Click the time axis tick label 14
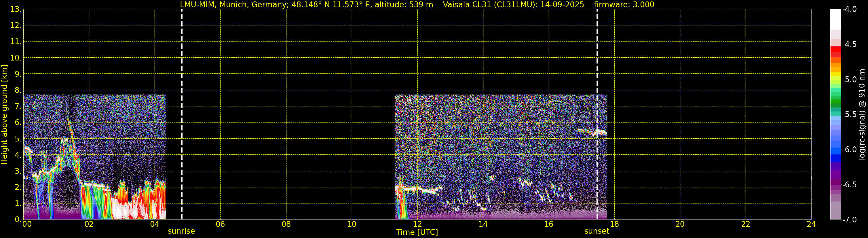The height and width of the screenshot is (238, 868). click(483, 224)
